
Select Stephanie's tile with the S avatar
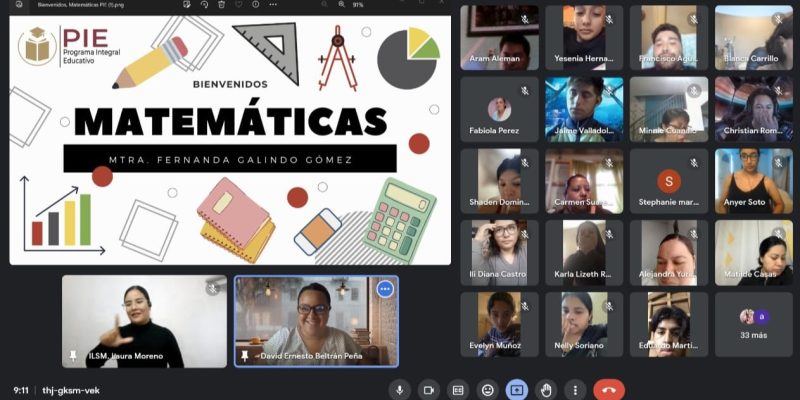click(x=668, y=181)
